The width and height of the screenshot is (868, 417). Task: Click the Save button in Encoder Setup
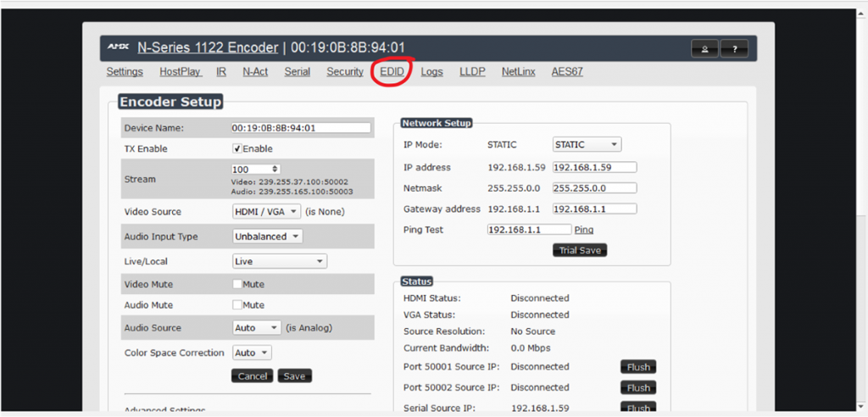pos(294,376)
